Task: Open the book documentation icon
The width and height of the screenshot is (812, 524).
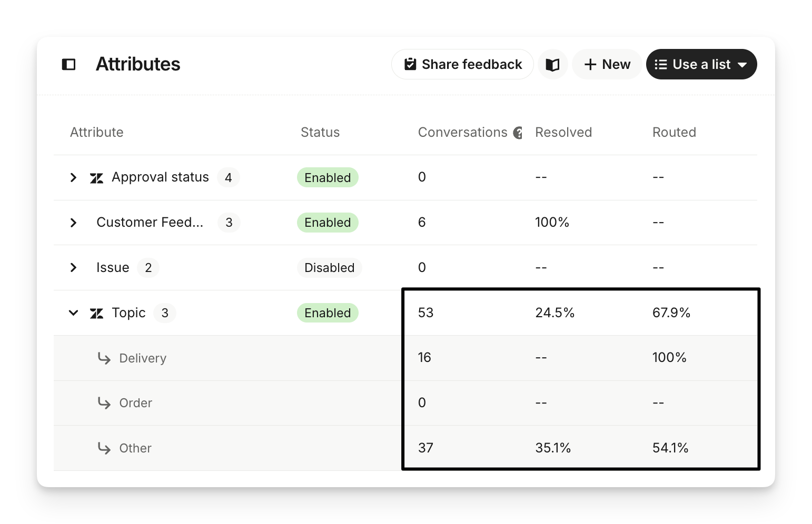Action: (552, 64)
